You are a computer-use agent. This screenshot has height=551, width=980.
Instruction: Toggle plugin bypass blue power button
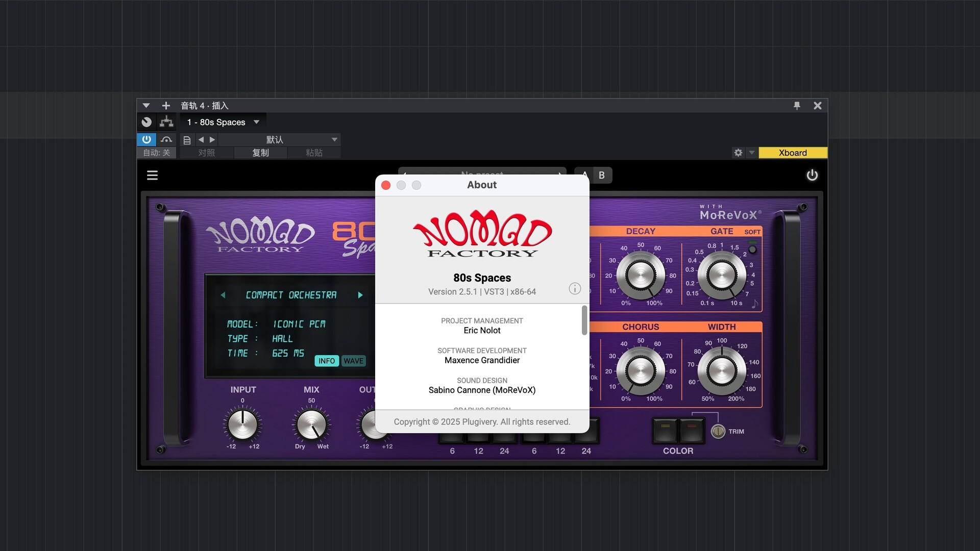tap(146, 139)
